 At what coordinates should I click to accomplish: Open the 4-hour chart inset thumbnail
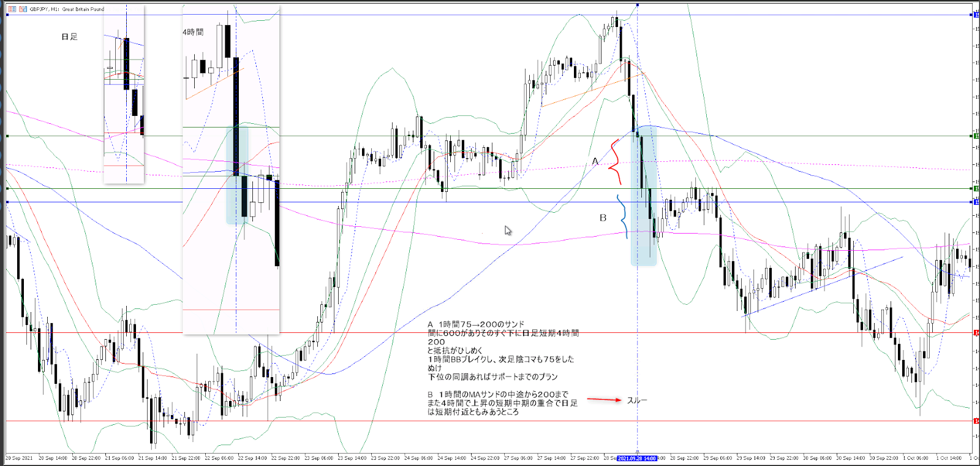point(232,170)
